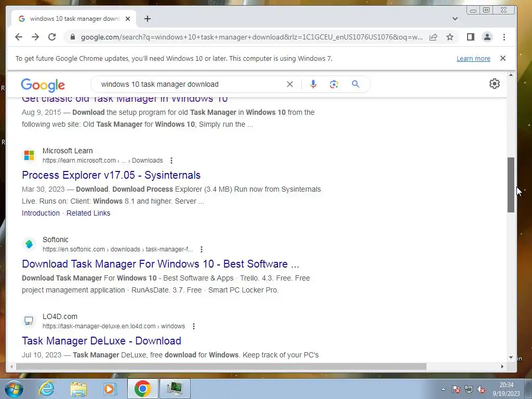Open more options for Softonic result
The height and width of the screenshot is (399, 532).
tap(202, 249)
